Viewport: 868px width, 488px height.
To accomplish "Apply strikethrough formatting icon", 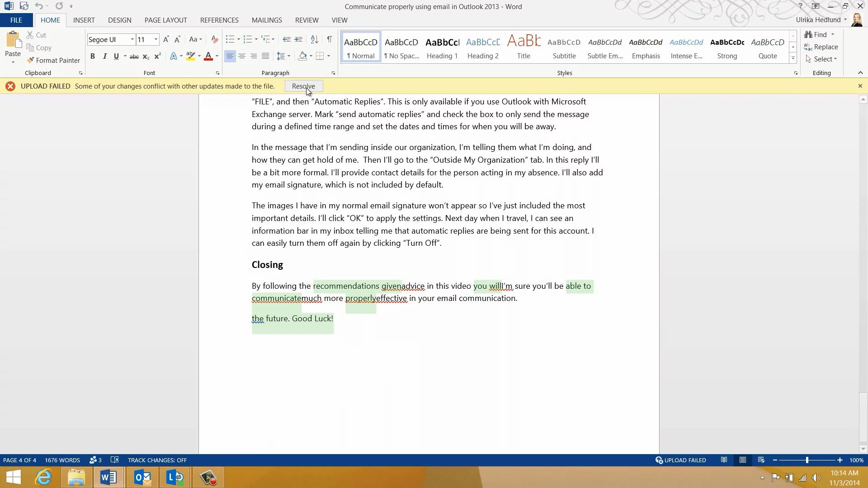I will tap(134, 56).
